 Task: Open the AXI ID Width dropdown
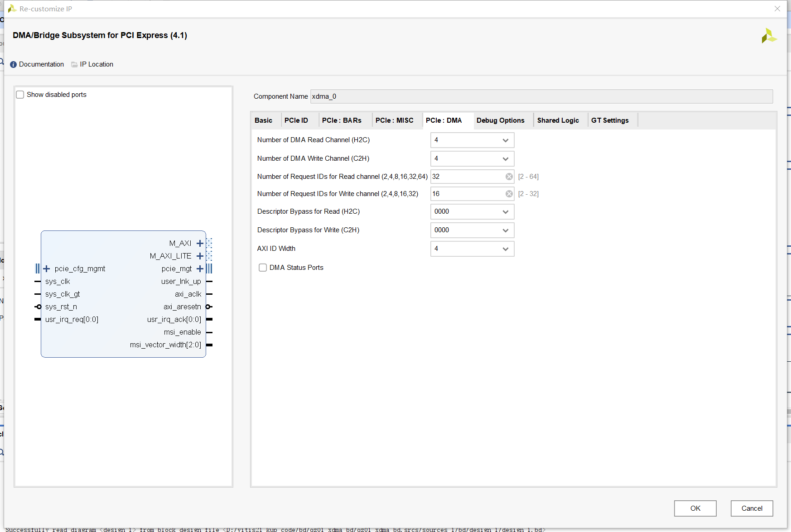click(472, 249)
